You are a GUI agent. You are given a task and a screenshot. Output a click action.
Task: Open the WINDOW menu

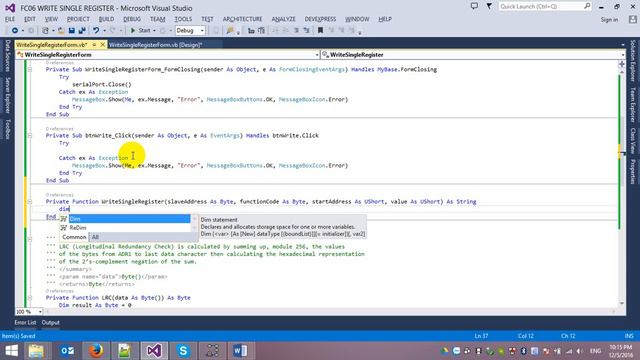357,19
